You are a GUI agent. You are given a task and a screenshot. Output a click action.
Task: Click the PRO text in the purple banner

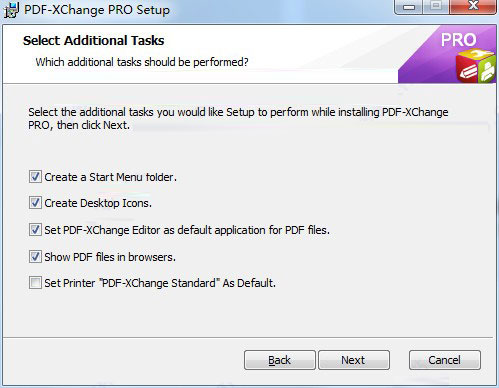tap(459, 40)
